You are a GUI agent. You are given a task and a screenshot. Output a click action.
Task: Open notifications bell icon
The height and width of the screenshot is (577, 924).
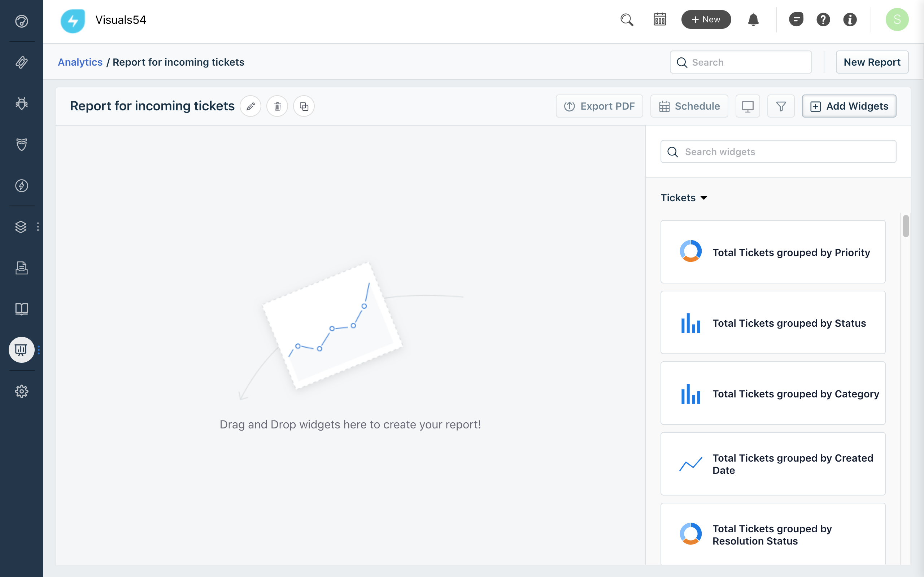753,19
